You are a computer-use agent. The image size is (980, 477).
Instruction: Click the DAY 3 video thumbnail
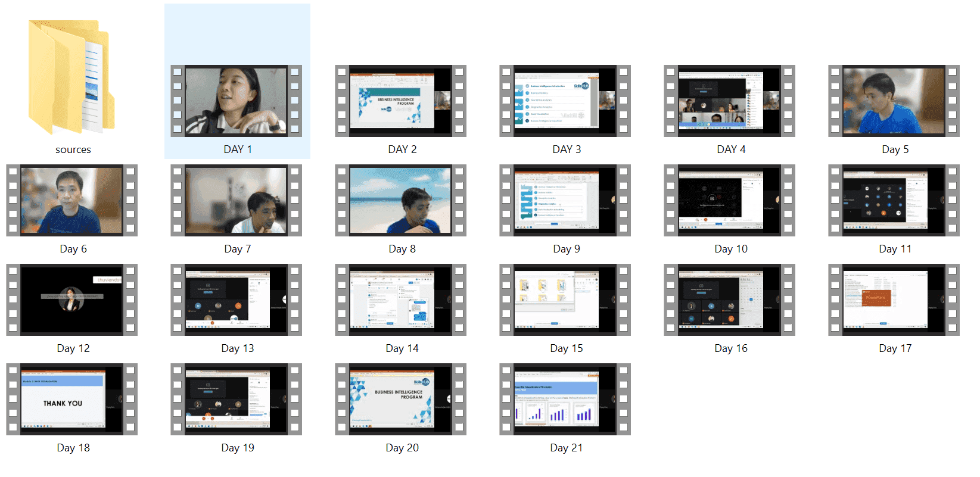tap(565, 101)
